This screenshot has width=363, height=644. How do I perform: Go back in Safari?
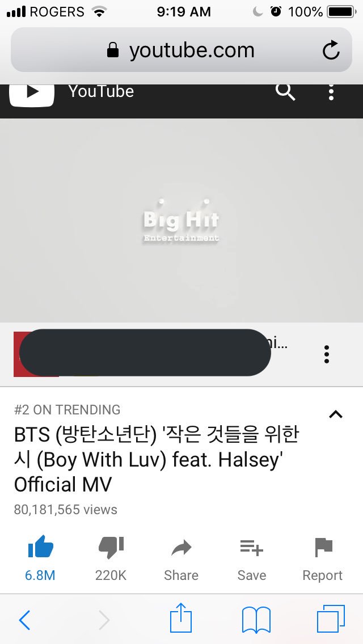24,620
